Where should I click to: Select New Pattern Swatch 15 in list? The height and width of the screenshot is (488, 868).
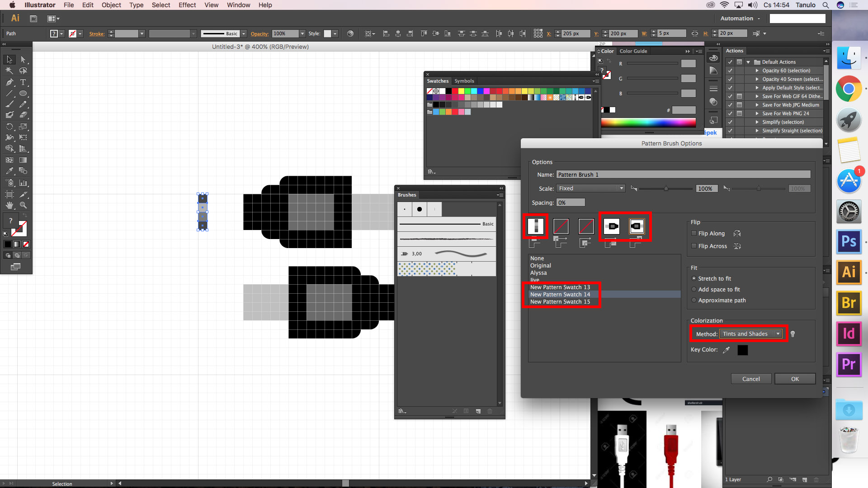coord(560,302)
